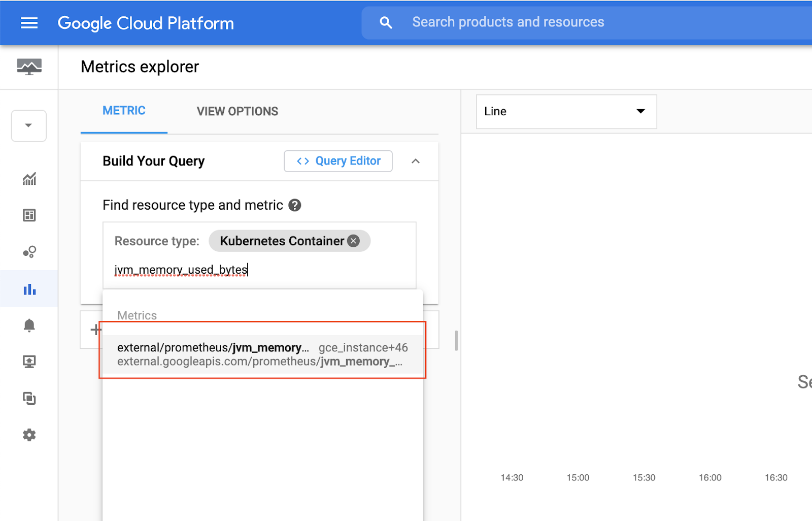Open Monitoring overview chart icon in sidebar
The width and height of the screenshot is (812, 521).
(x=29, y=179)
